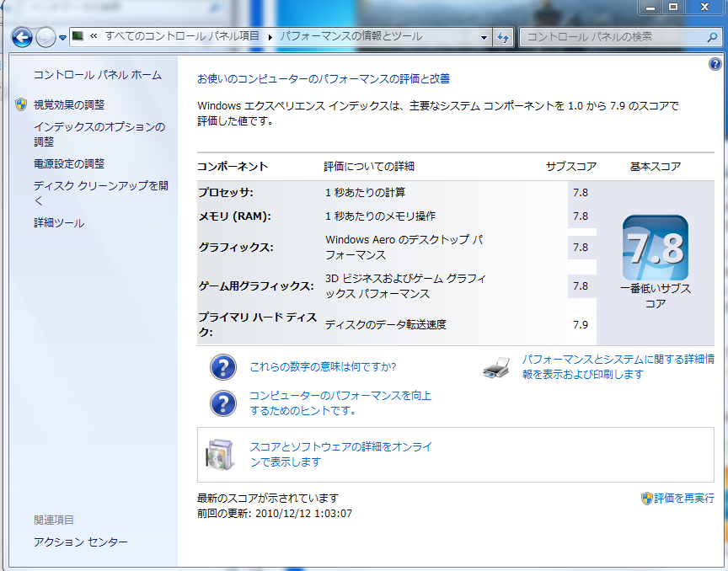Open address bar history dropdown arrow
Image resolution: width=728 pixels, height=571 pixels.
click(x=484, y=37)
